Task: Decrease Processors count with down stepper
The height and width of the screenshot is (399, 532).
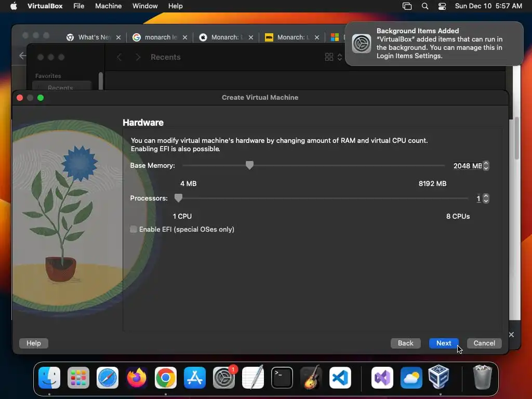Action: 486,201
